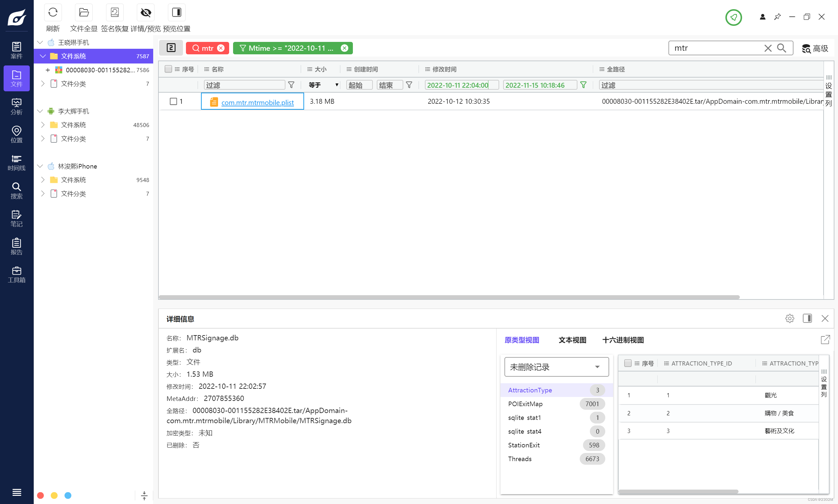The image size is (838, 504).
Task: Click the 高级 advanced search button
Action: point(815,48)
